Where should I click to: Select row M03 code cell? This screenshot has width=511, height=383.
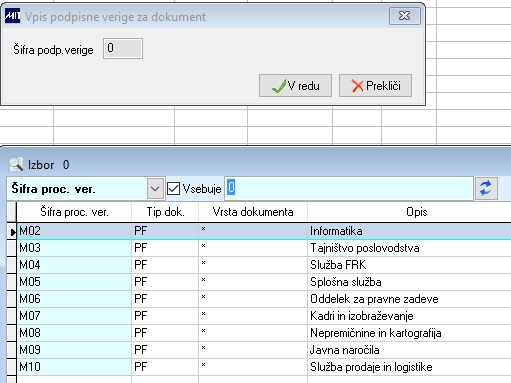[74, 248]
